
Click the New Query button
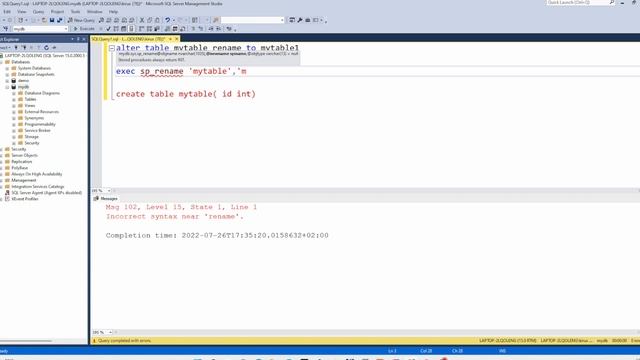click(81, 20)
